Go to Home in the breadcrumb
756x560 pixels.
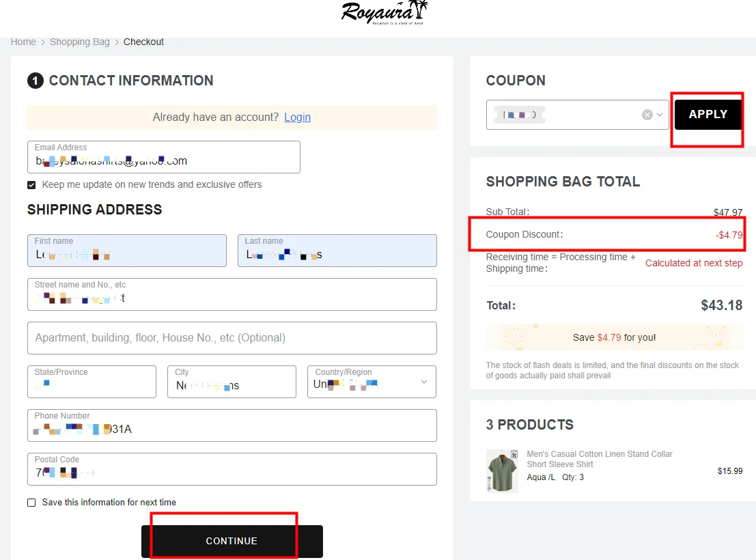pos(23,42)
